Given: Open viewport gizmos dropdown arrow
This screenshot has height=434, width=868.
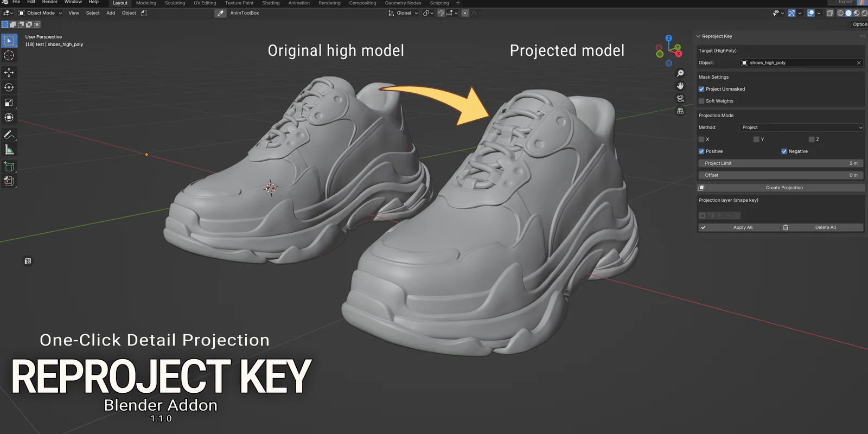Looking at the screenshot, I should coord(800,13).
